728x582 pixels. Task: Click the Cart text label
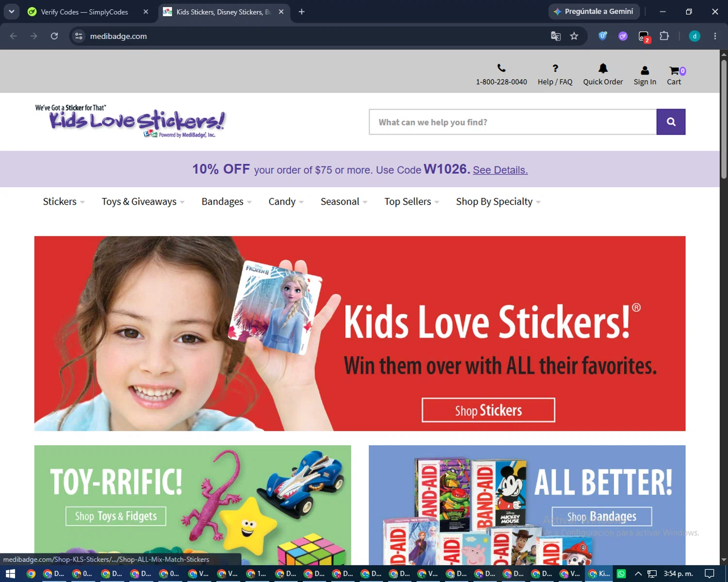click(674, 82)
